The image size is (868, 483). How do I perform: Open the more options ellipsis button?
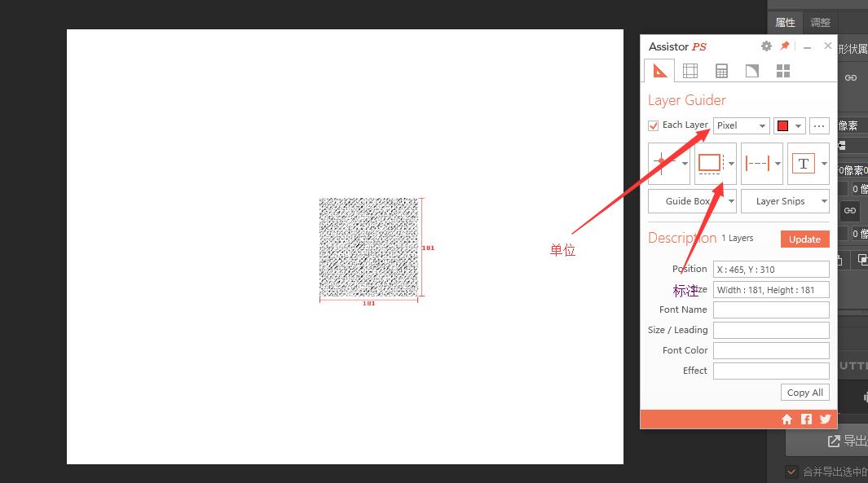(x=819, y=125)
